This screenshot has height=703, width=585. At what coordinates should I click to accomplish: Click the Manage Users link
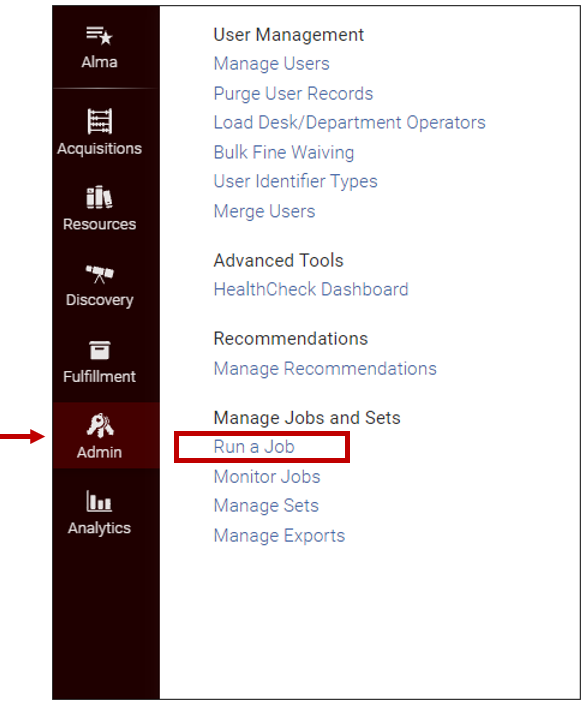coord(271,64)
